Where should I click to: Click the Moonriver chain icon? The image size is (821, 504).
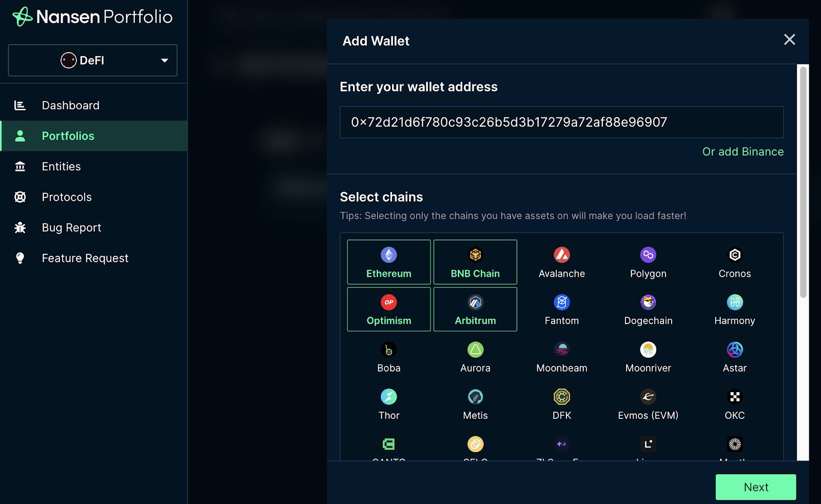click(x=648, y=350)
